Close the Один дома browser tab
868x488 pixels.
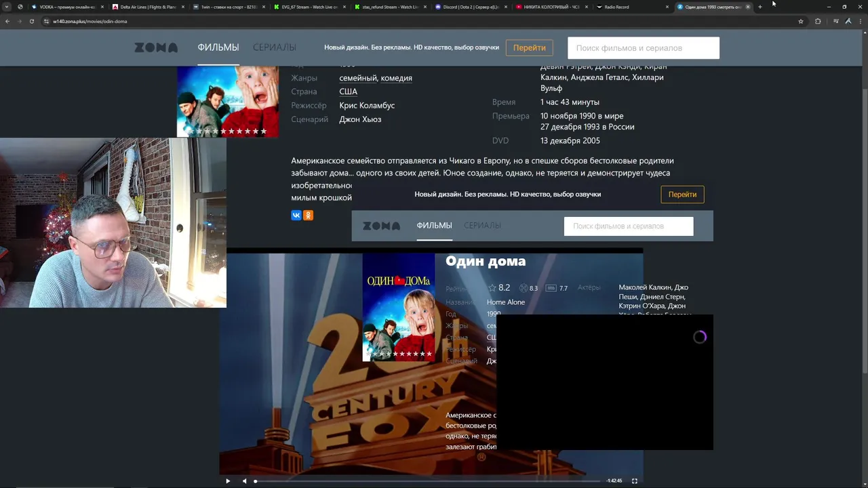click(748, 7)
